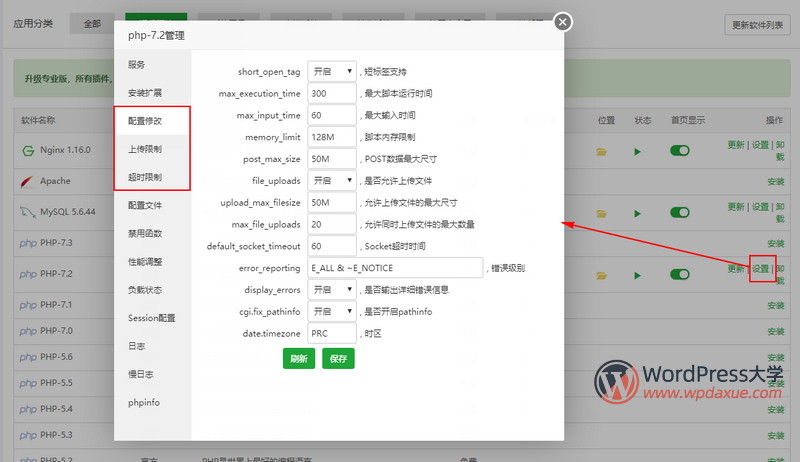Screen dimensions: 800x462
Task: Select the 超时限制 tab
Action: 152,177
